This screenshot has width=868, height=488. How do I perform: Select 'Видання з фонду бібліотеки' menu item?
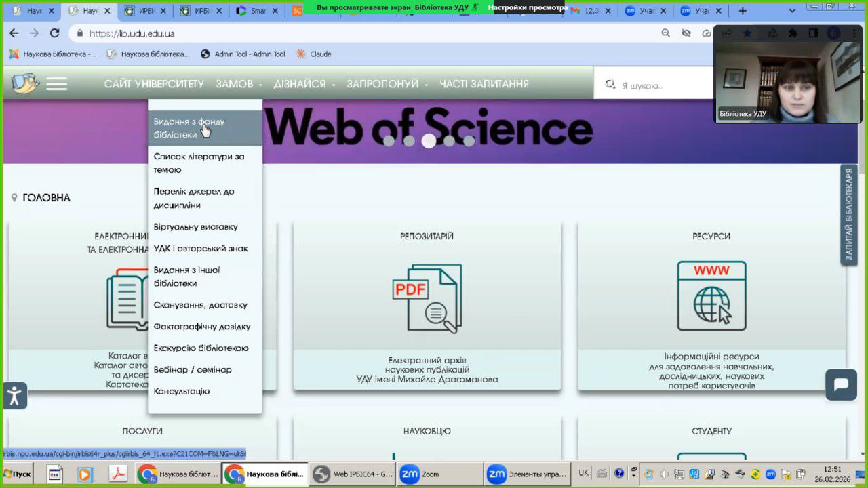pyautogui.click(x=189, y=128)
